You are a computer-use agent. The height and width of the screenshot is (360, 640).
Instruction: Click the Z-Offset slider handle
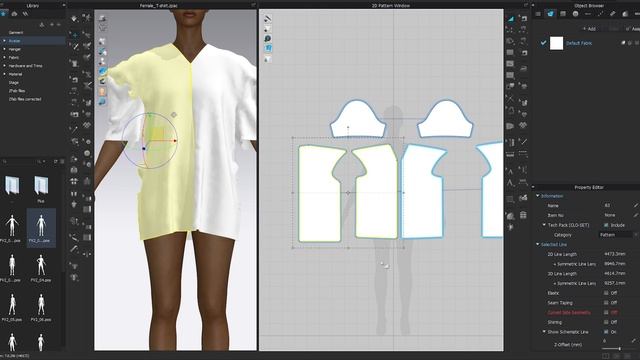coord(620,349)
